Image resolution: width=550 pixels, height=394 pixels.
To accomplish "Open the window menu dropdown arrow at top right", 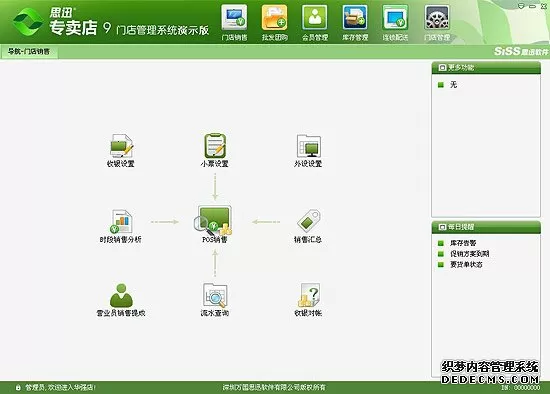I will [x=522, y=6].
